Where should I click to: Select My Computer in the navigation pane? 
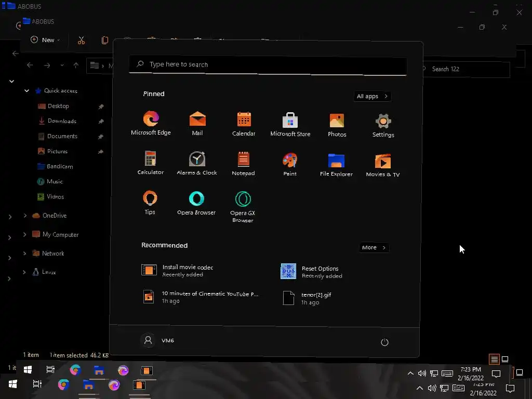tap(55, 234)
